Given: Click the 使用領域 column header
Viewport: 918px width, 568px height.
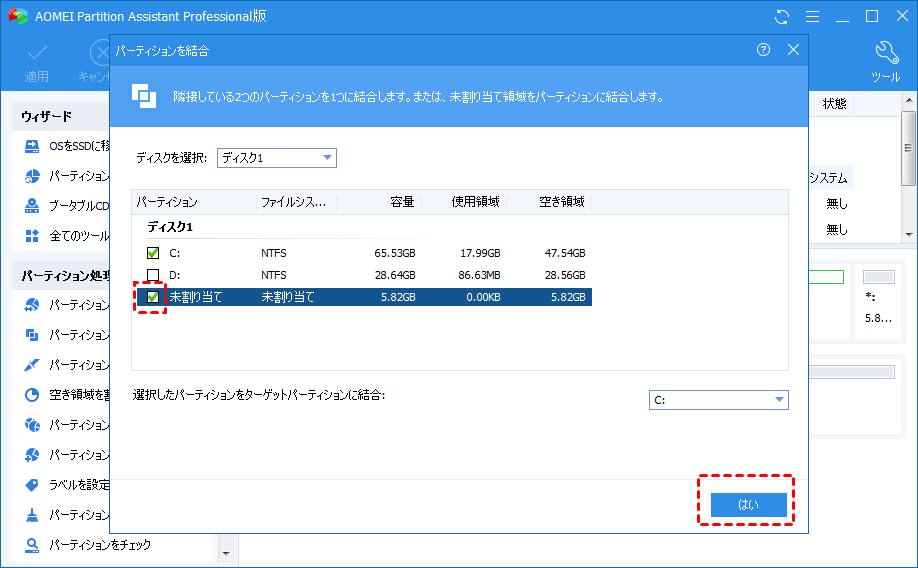Looking at the screenshot, I should click(464, 202).
